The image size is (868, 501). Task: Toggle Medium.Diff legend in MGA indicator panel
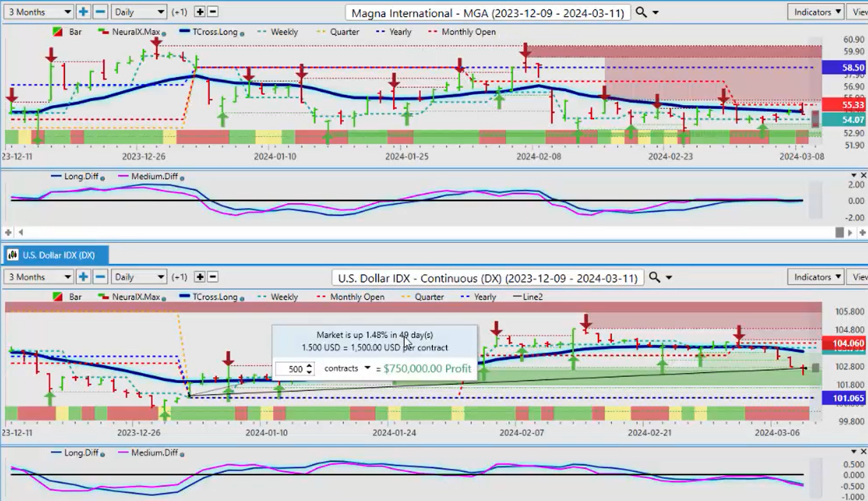click(149, 176)
